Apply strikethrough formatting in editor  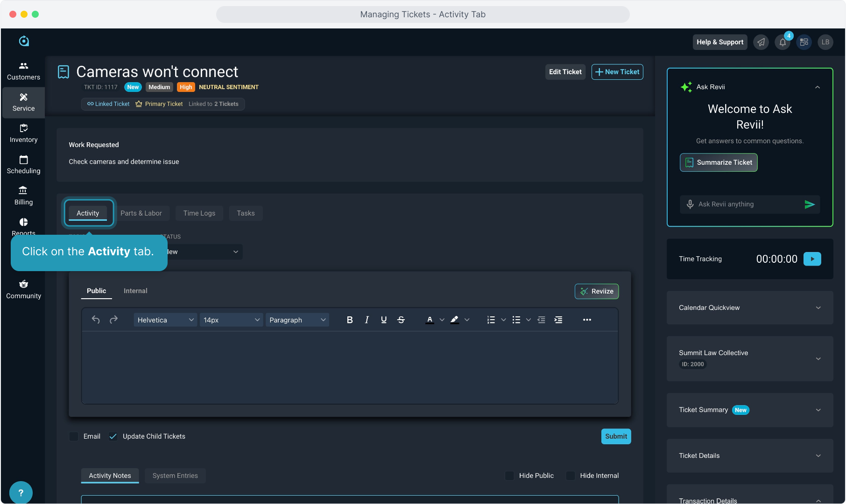pyautogui.click(x=401, y=320)
